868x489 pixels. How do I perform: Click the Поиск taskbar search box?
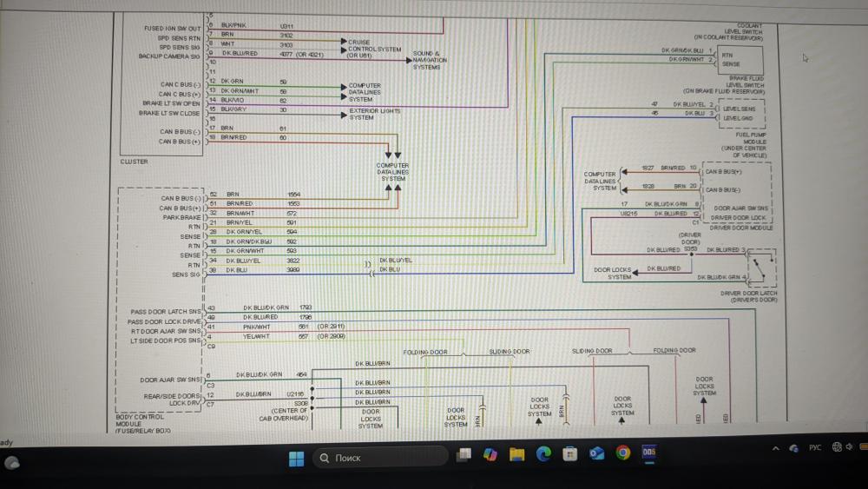click(380, 458)
